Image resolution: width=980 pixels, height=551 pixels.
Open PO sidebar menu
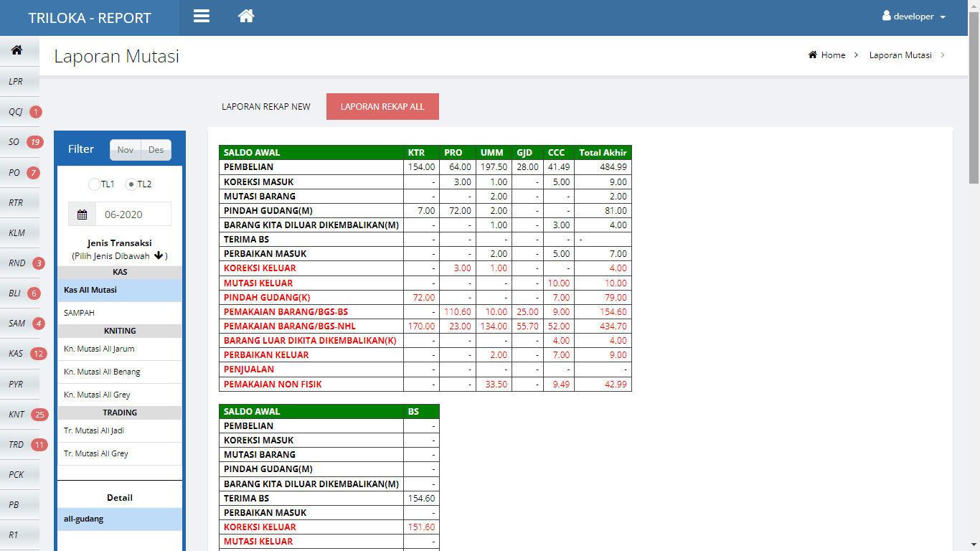19,173
